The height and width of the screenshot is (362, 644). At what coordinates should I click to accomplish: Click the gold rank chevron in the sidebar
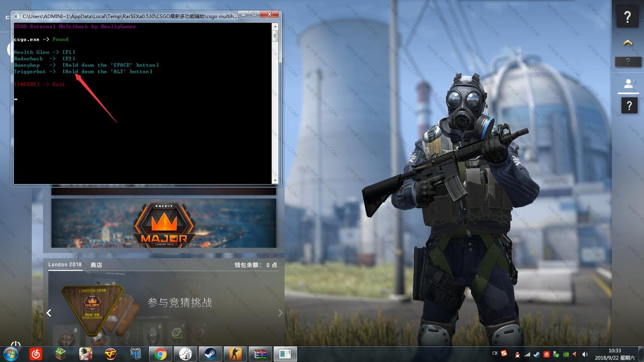coord(628,43)
